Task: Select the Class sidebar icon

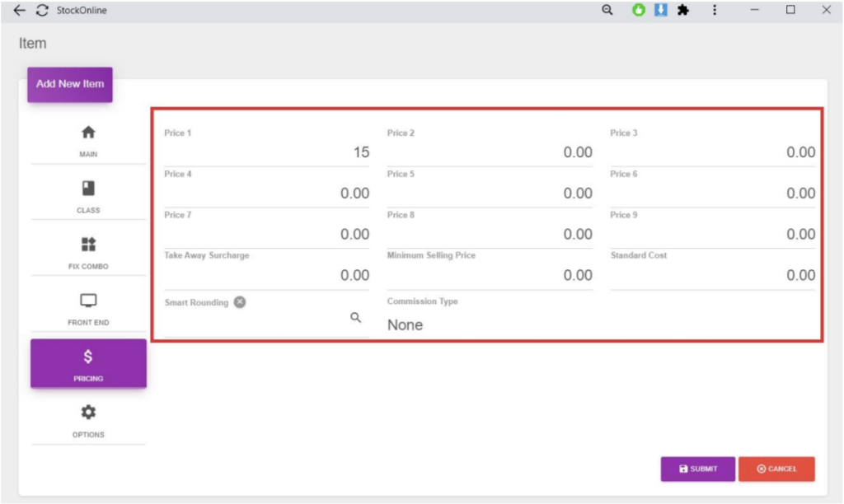Action: tap(88, 189)
